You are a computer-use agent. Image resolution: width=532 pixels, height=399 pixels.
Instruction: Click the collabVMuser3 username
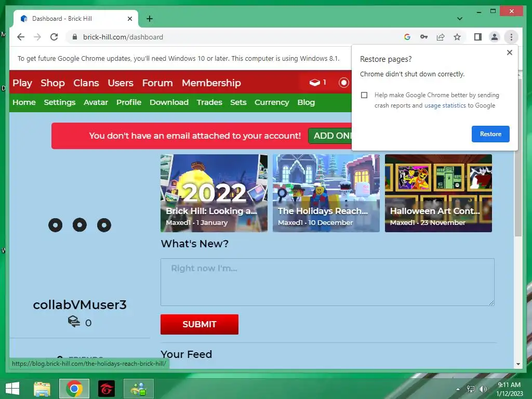click(x=79, y=304)
